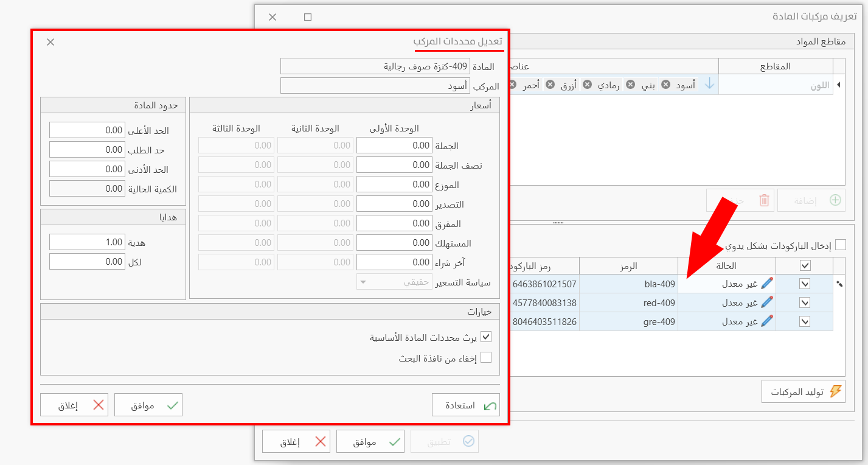The height and width of the screenshot is (465, 868).
Task: Click الكمية الحالية field
Action: point(87,189)
